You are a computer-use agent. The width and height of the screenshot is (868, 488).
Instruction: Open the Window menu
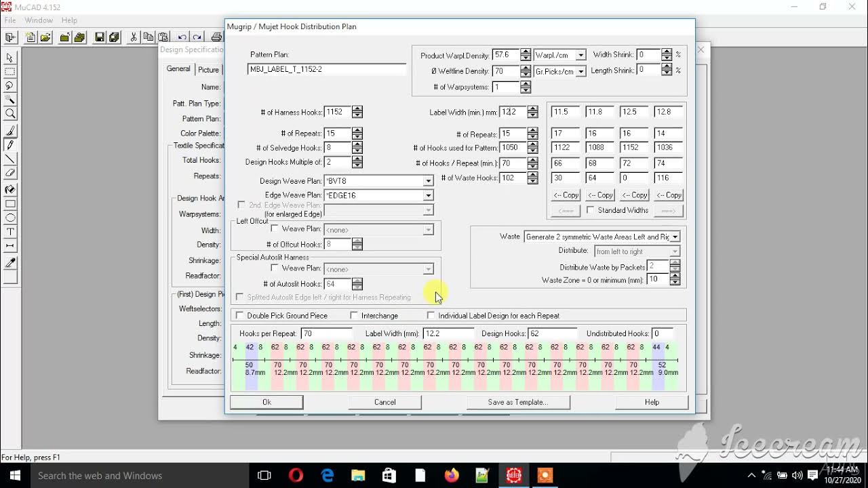[39, 20]
